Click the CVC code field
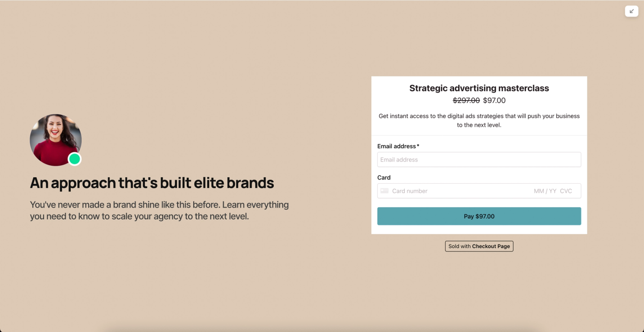Screen dimensions: 644x332 coord(566,191)
